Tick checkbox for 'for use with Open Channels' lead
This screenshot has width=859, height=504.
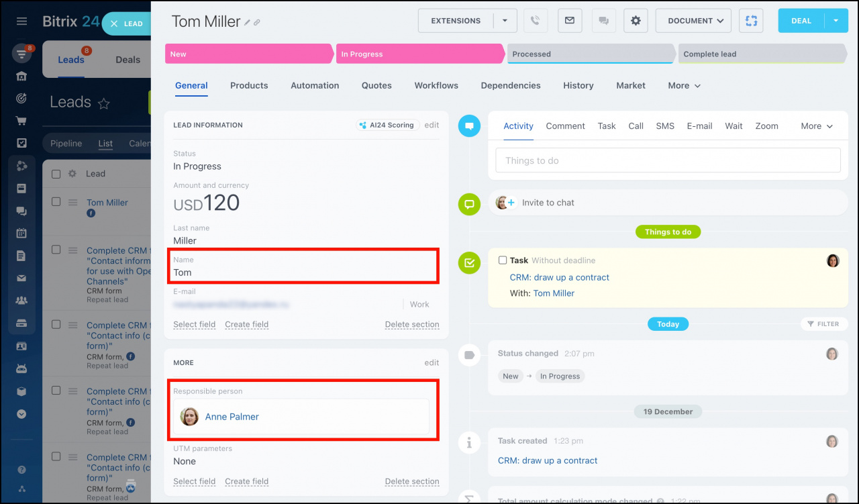point(56,250)
